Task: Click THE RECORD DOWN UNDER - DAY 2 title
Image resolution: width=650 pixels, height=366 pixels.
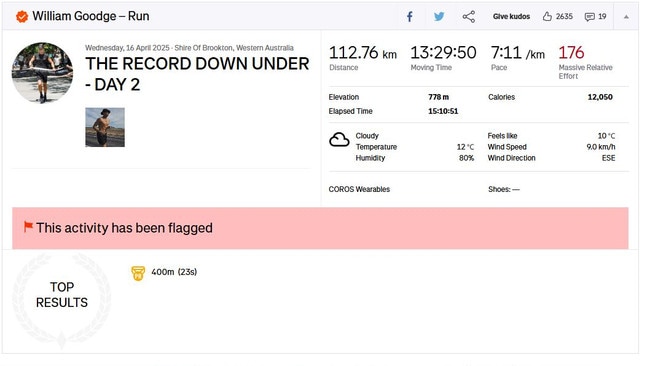Action: [197, 74]
